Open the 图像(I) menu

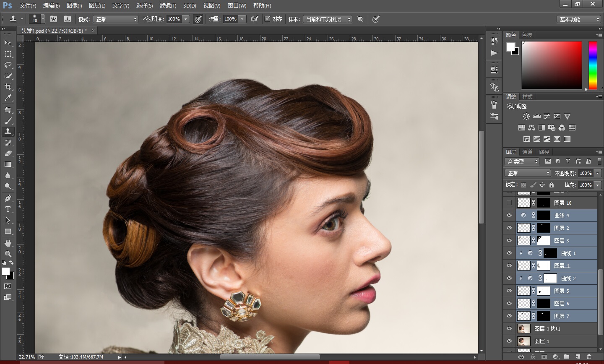tap(74, 5)
